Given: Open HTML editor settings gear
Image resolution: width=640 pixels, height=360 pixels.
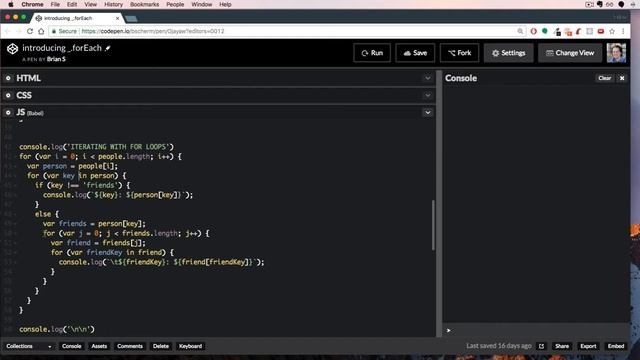Looking at the screenshot, I should [8, 78].
